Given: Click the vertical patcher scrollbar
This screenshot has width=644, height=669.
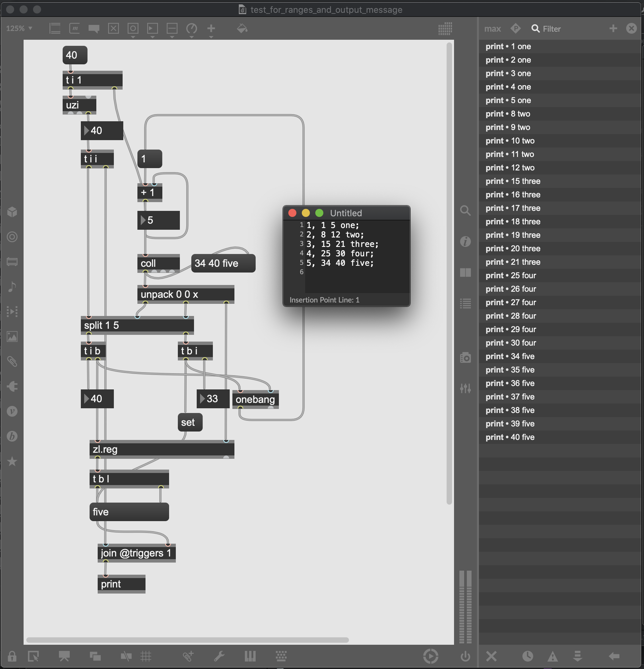Looking at the screenshot, I should (449, 273).
